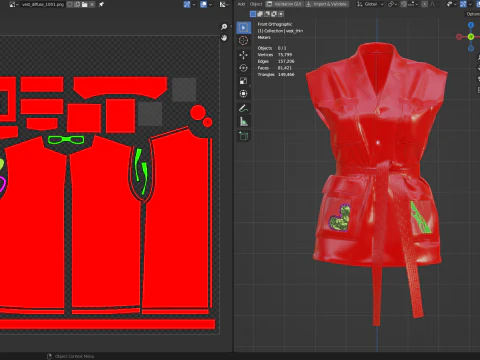This screenshot has width=480, height=360.
Task: Click the Import & Validate button
Action: click(327, 4)
